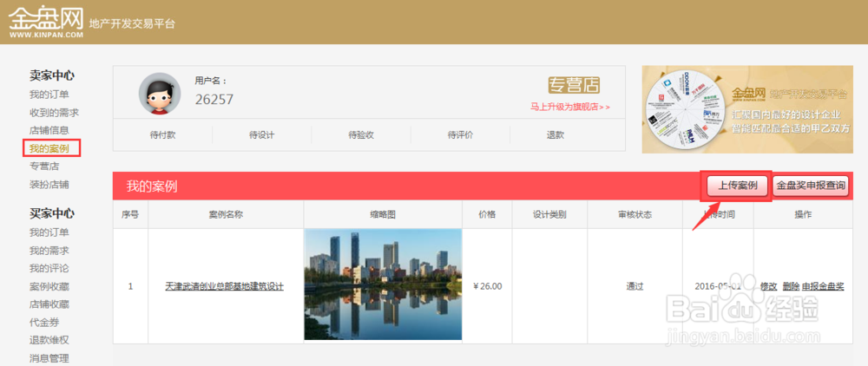Click the 审核状态 column header
868x366 pixels.
point(635,214)
